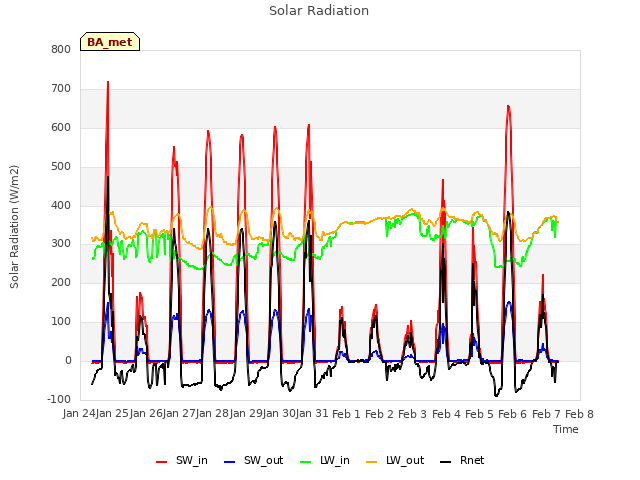
Task: Click the Feb 5 x-axis label
Action: [x=479, y=414]
